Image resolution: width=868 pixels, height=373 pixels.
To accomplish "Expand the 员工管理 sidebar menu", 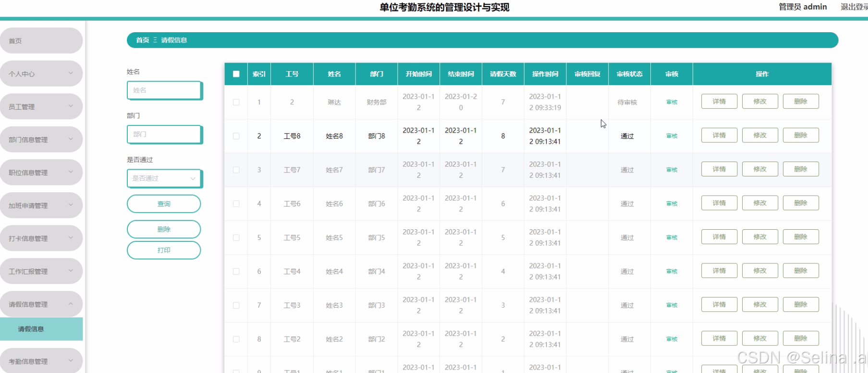I will point(41,107).
